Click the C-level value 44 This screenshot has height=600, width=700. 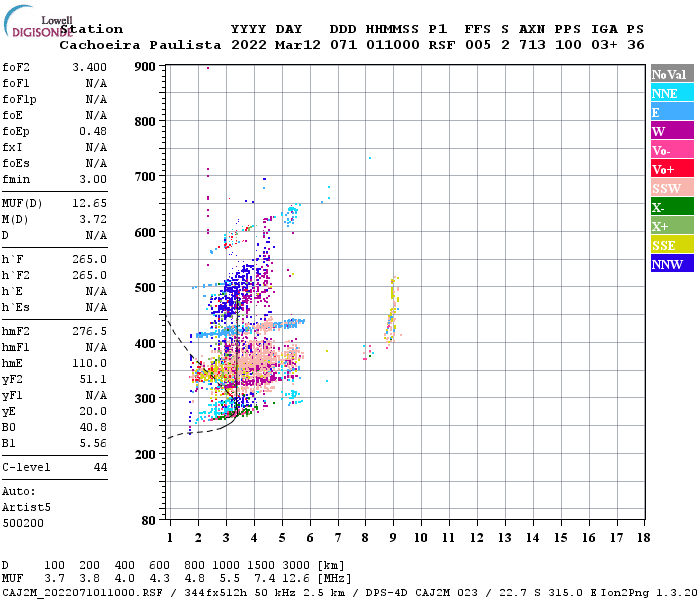point(100,467)
